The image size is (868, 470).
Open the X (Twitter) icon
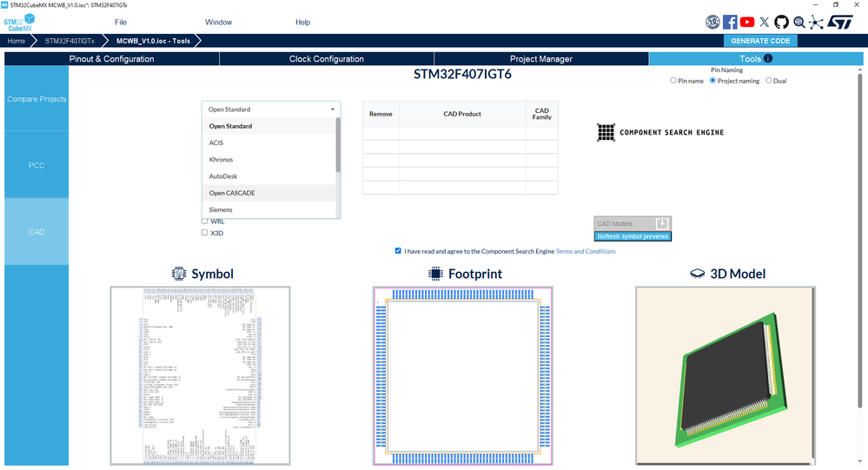point(765,22)
